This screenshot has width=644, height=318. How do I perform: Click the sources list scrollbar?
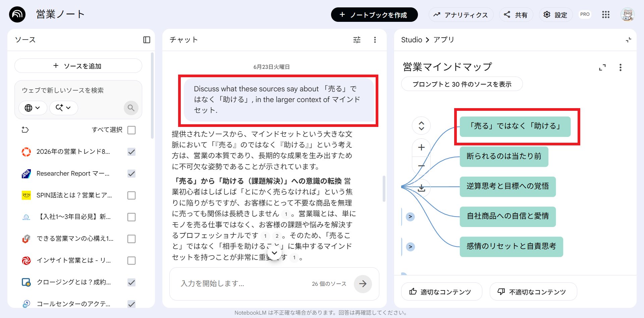pos(152,95)
